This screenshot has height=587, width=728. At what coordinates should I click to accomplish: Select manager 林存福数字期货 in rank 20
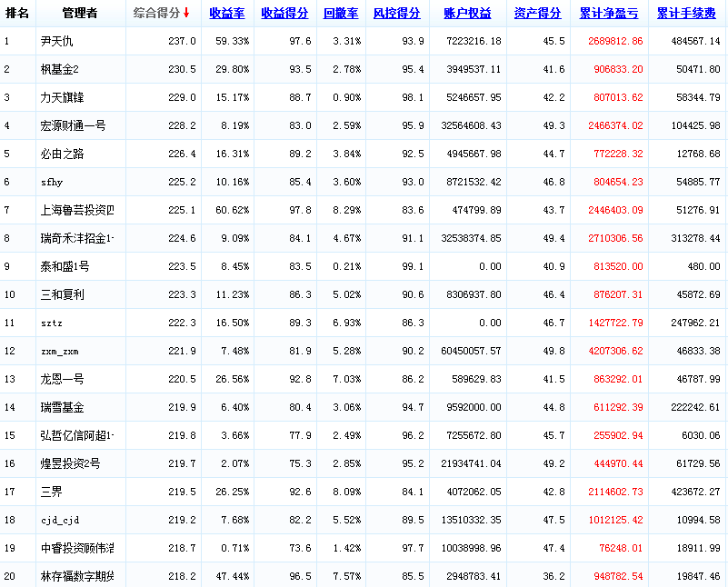click(x=77, y=576)
